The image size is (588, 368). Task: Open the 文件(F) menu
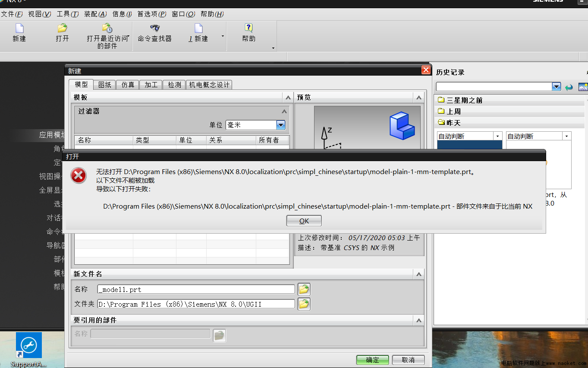pos(12,14)
